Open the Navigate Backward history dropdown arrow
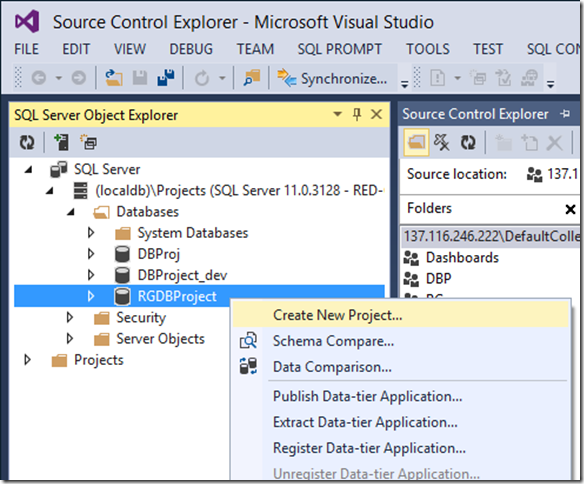 [x=59, y=78]
